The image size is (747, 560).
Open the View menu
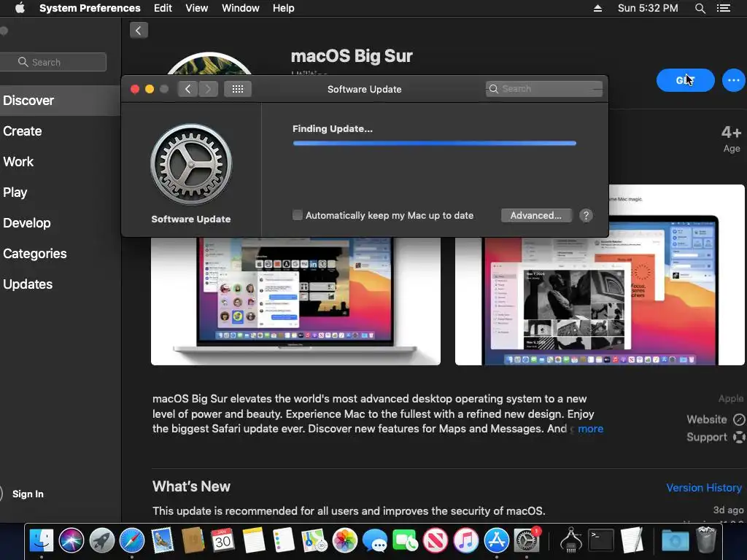coord(197,8)
